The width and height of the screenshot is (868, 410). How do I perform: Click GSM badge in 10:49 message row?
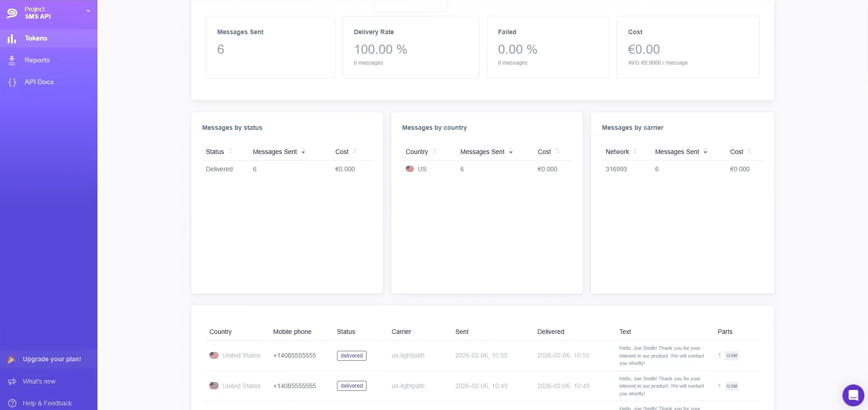tap(732, 386)
